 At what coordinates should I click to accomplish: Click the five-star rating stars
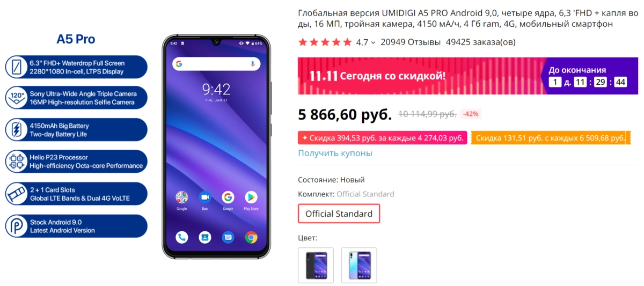tap(325, 42)
